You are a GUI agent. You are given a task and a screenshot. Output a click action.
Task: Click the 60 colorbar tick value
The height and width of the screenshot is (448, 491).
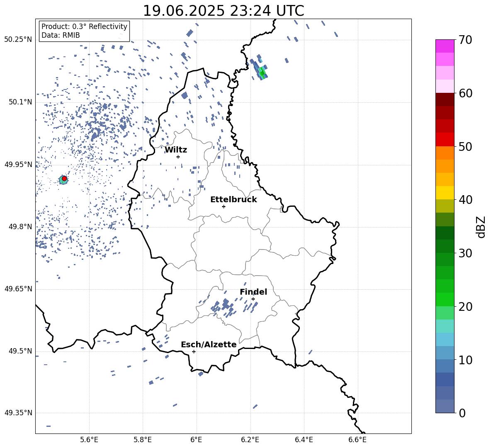coord(465,93)
